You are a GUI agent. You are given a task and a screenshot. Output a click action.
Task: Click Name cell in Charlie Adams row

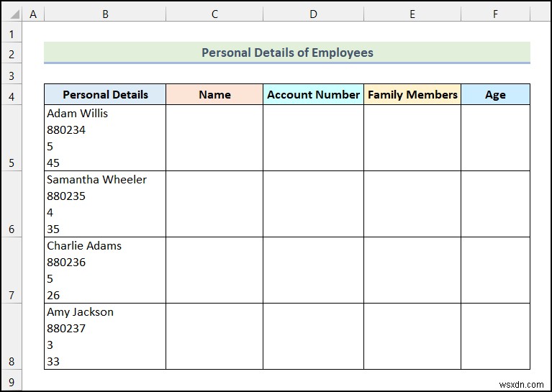click(x=214, y=270)
